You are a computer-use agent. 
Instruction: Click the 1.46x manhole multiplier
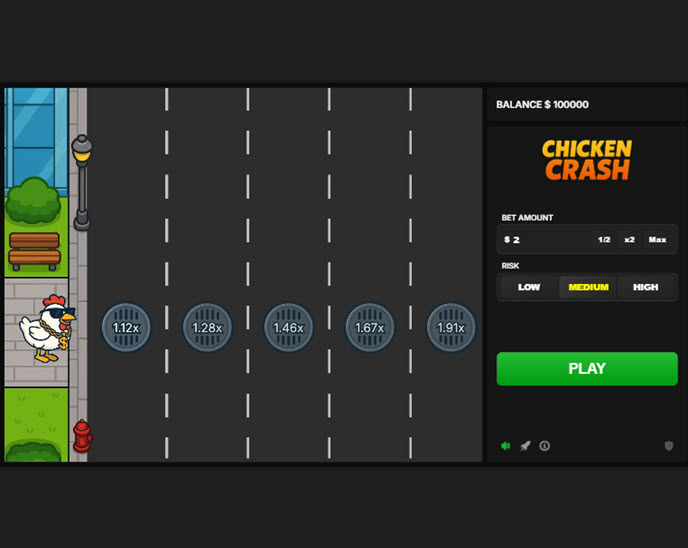pyautogui.click(x=289, y=328)
